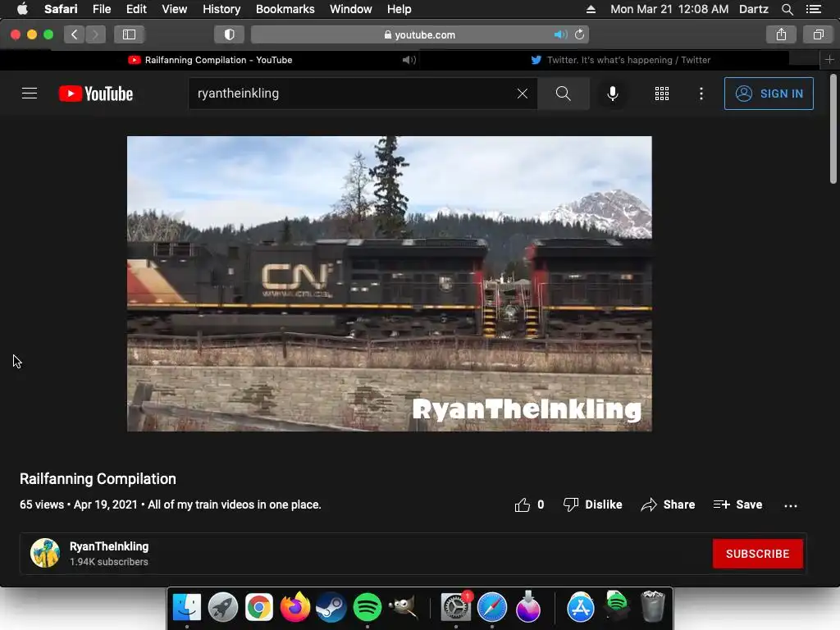Open the Safari privacy report shield
The height and width of the screenshot is (630, 840).
(230, 34)
